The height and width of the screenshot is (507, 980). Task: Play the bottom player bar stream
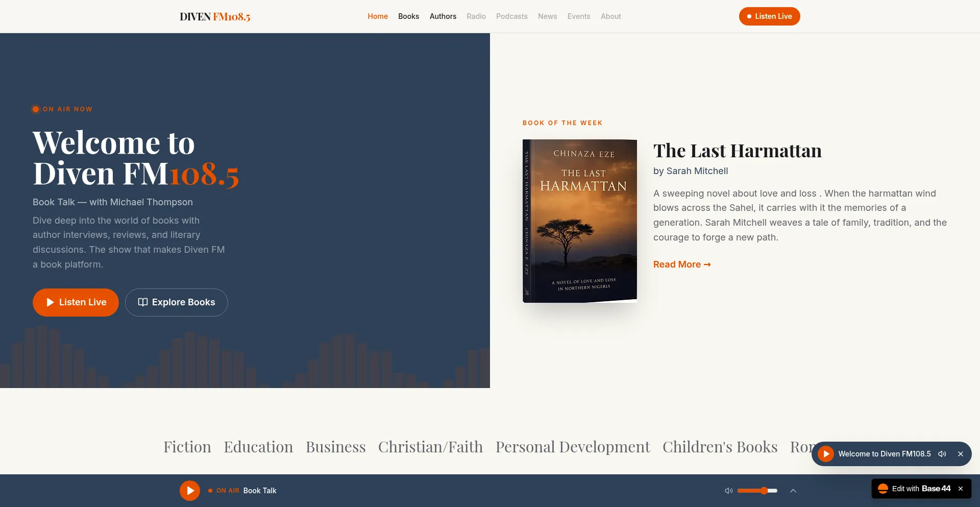190,491
